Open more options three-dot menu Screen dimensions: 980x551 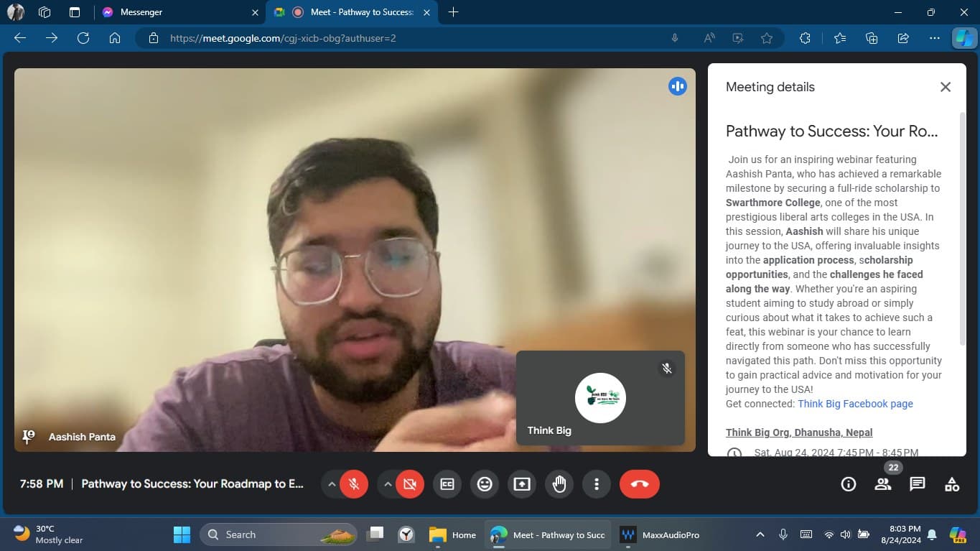click(597, 484)
